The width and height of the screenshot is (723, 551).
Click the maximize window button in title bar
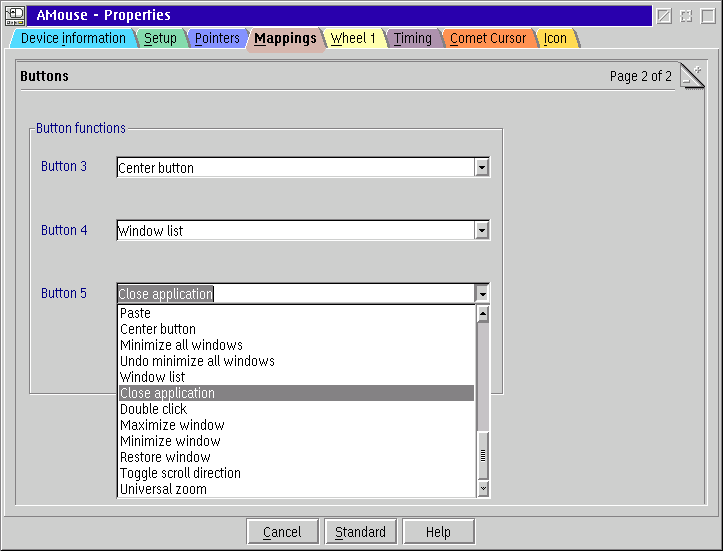[x=708, y=16]
